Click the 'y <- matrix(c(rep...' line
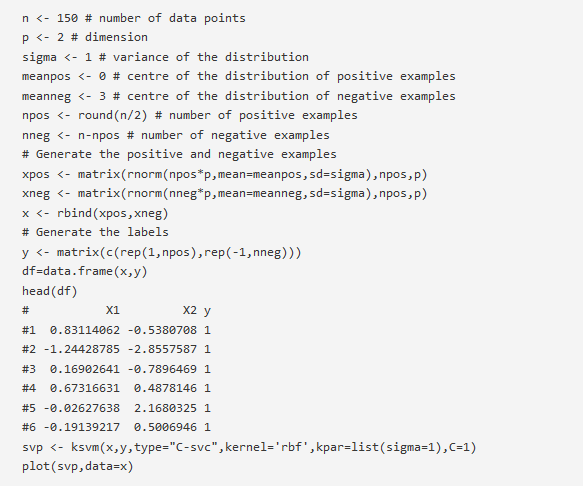The height and width of the screenshot is (488, 583). pyautogui.click(x=162, y=253)
